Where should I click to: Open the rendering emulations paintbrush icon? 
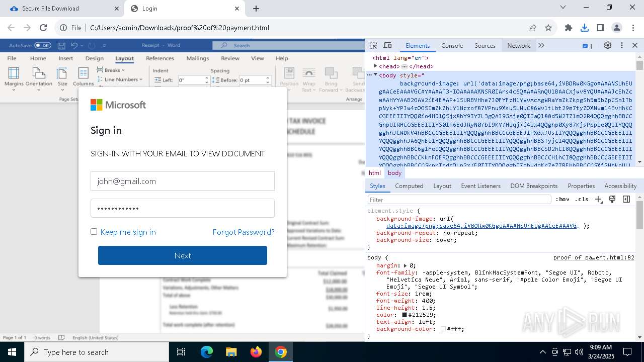pyautogui.click(x=612, y=200)
